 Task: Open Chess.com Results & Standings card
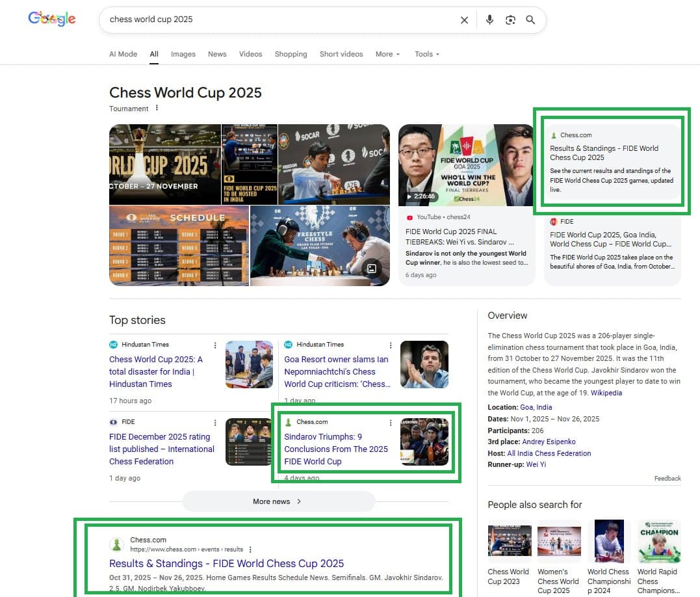(612, 162)
